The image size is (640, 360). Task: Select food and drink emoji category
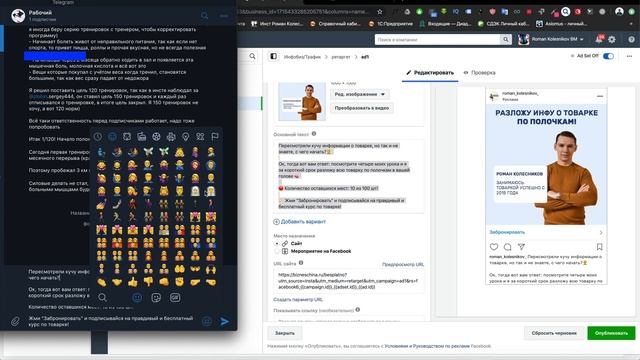(x=142, y=137)
